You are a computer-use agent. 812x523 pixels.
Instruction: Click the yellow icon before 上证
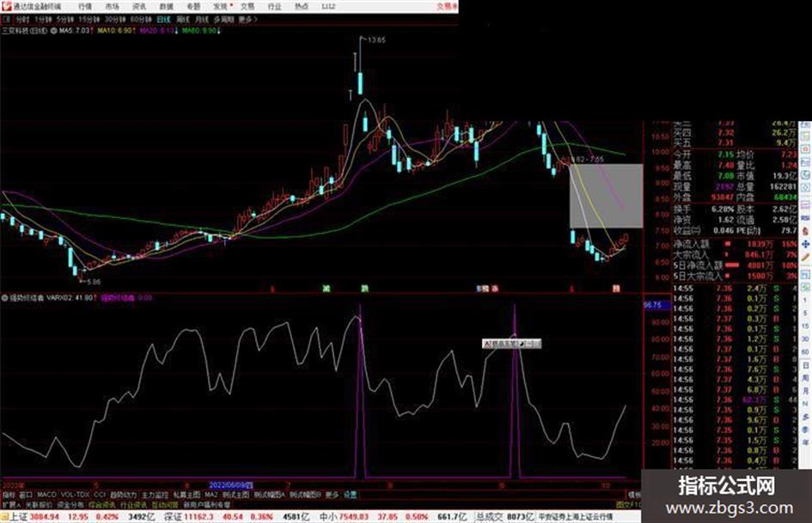point(4,517)
